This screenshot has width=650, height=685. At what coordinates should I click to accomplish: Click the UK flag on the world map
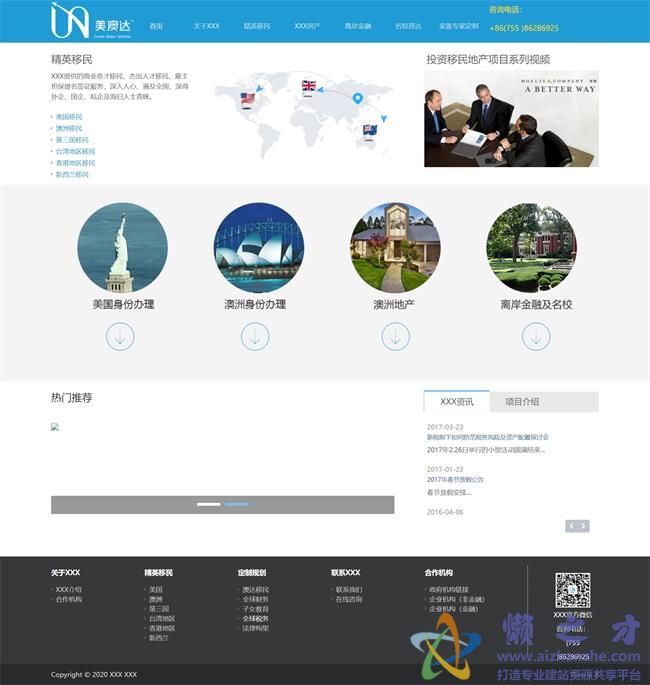pos(308,86)
